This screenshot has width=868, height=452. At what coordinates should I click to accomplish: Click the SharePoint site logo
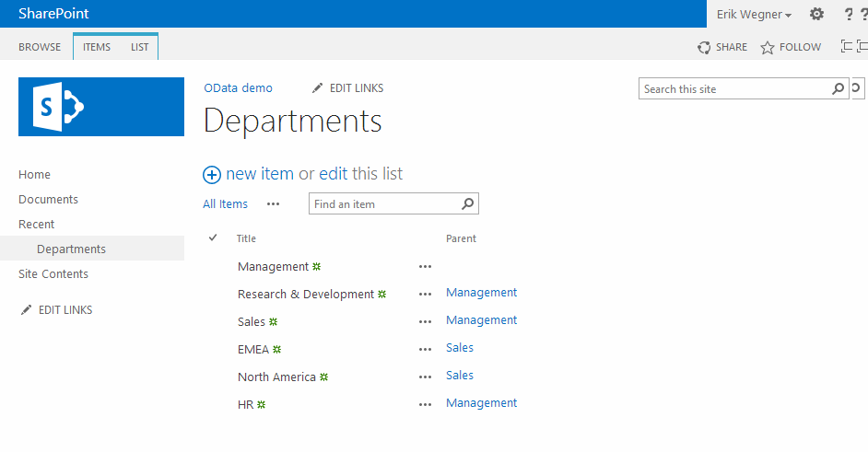(101, 107)
